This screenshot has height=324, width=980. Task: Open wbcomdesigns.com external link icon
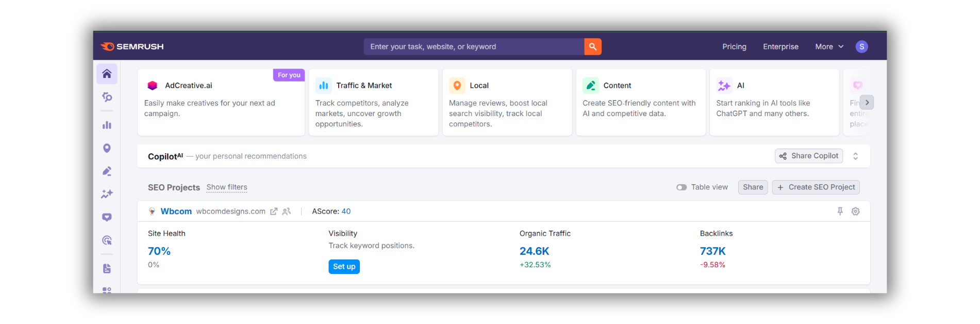tap(274, 212)
